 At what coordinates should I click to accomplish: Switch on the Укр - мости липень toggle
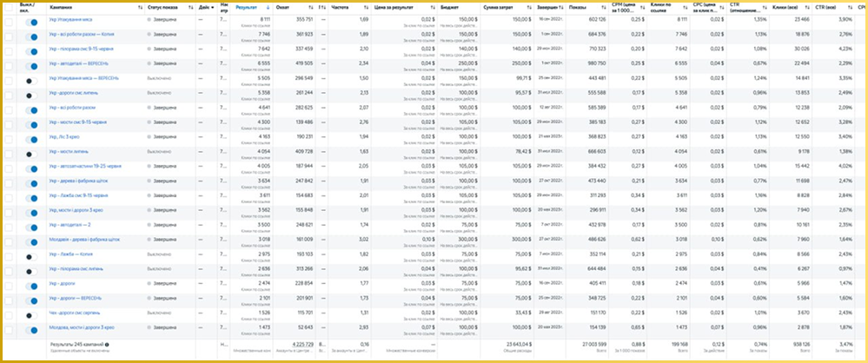pyautogui.click(x=31, y=155)
